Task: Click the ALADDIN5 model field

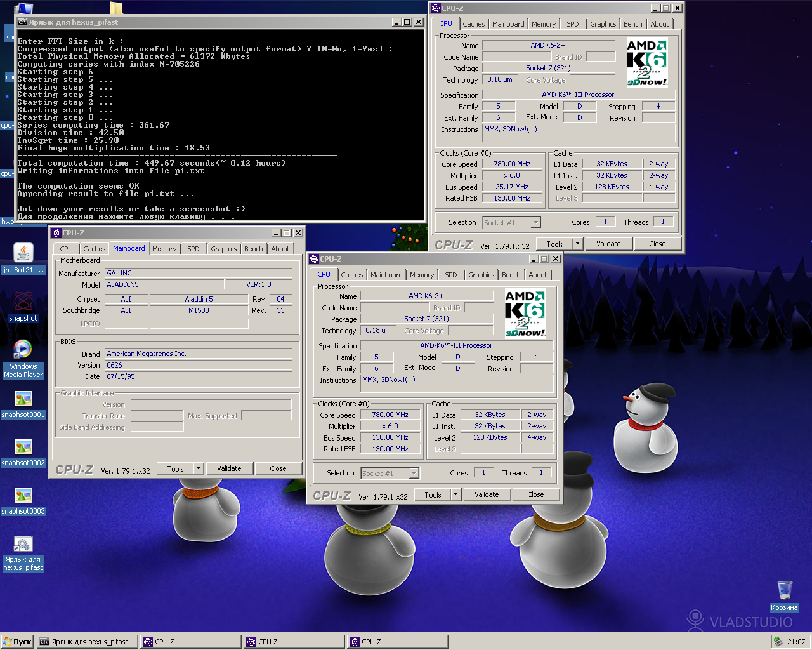Action: (164, 284)
